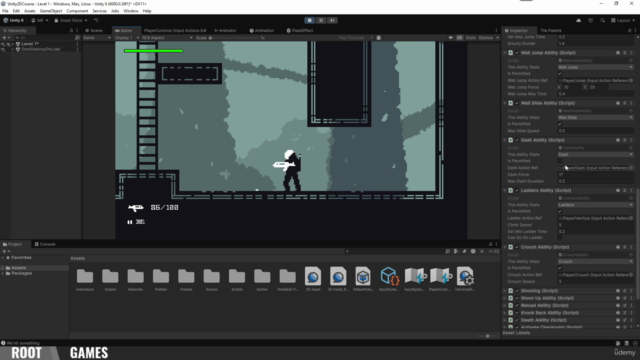640x360 pixels.
Task: Switch to the Animator tab
Action: pos(225,31)
